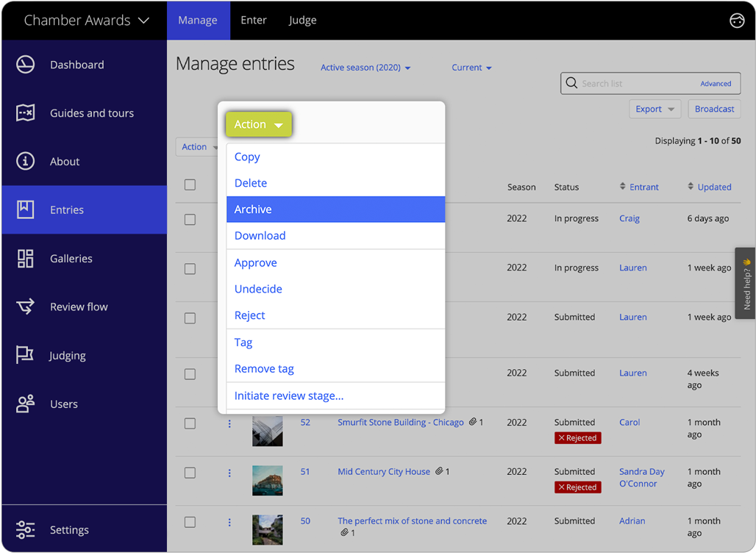The image size is (756, 555).
Task: Open the Judging flag icon
Action: (x=24, y=355)
